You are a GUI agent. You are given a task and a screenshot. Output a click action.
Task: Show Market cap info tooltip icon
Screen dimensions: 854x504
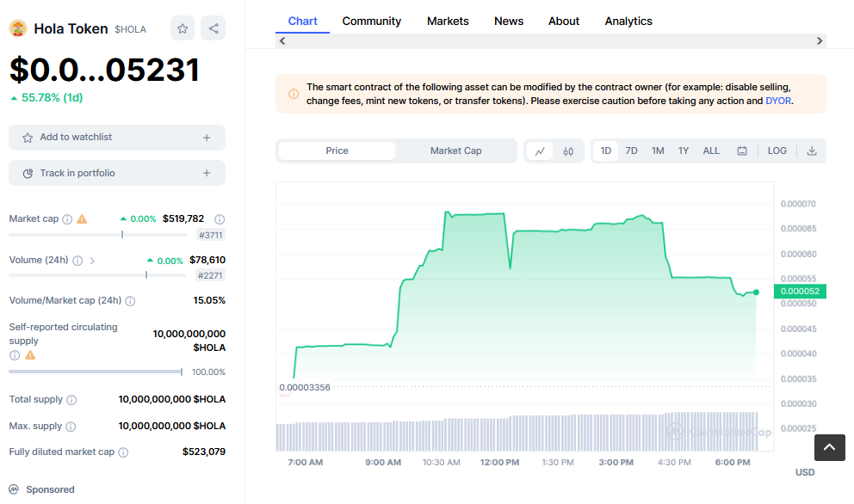click(67, 219)
